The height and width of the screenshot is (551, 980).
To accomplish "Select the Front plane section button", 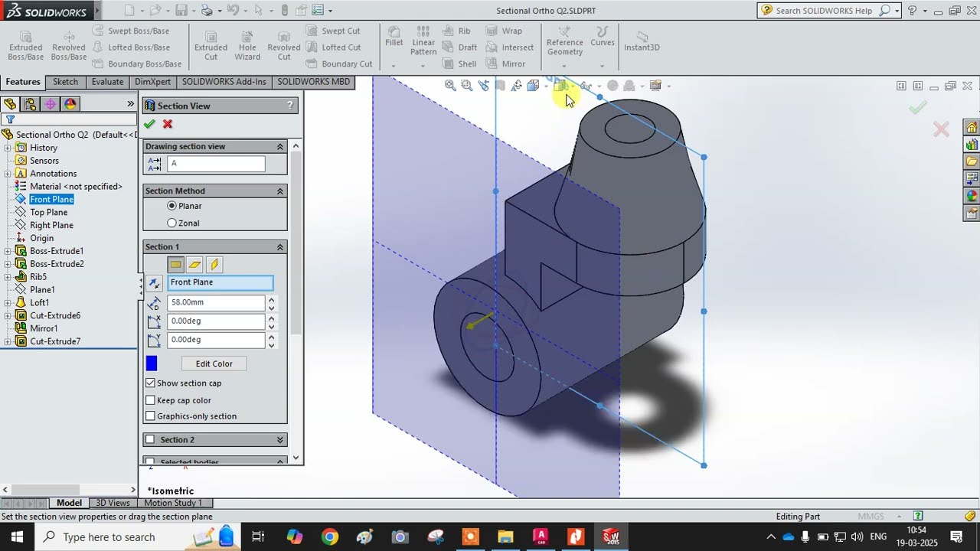I will (176, 265).
